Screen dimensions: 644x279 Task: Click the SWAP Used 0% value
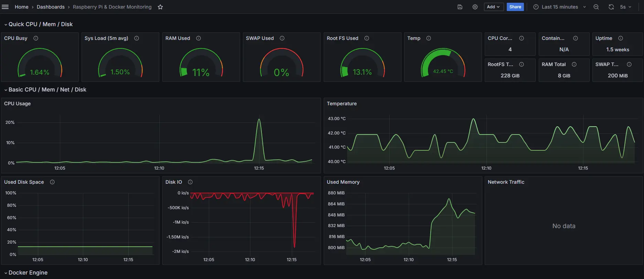click(x=281, y=72)
